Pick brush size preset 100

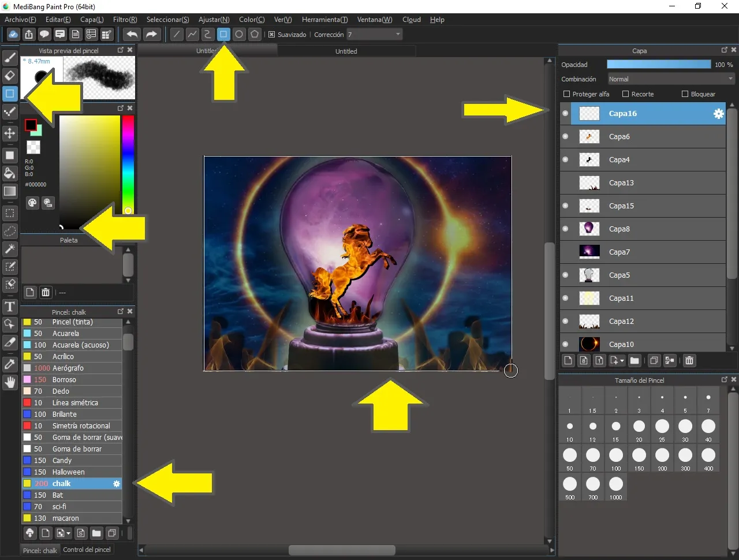(x=616, y=459)
